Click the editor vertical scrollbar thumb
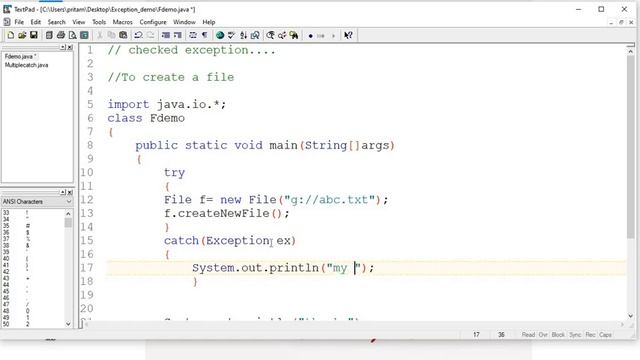The height and width of the screenshot is (360, 640). tap(631, 146)
